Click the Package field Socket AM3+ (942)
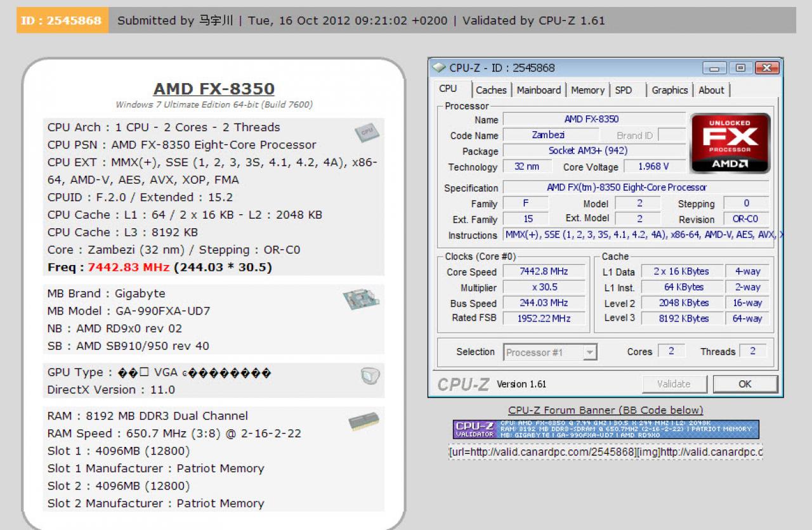 pyautogui.click(x=594, y=151)
